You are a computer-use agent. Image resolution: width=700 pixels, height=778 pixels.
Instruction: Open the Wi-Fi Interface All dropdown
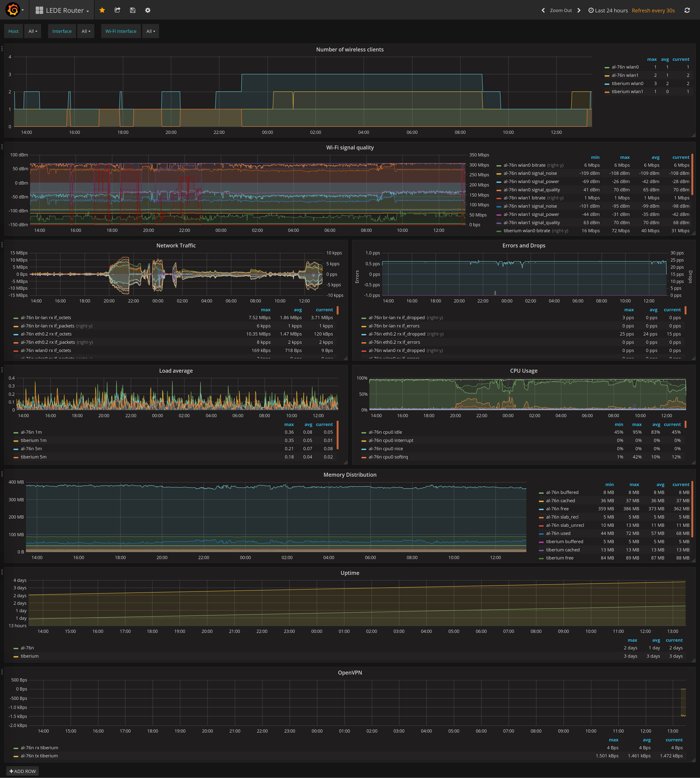click(150, 31)
